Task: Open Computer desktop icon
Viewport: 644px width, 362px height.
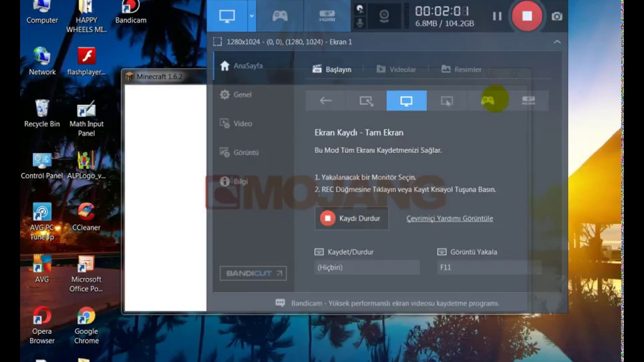Action: [x=42, y=13]
